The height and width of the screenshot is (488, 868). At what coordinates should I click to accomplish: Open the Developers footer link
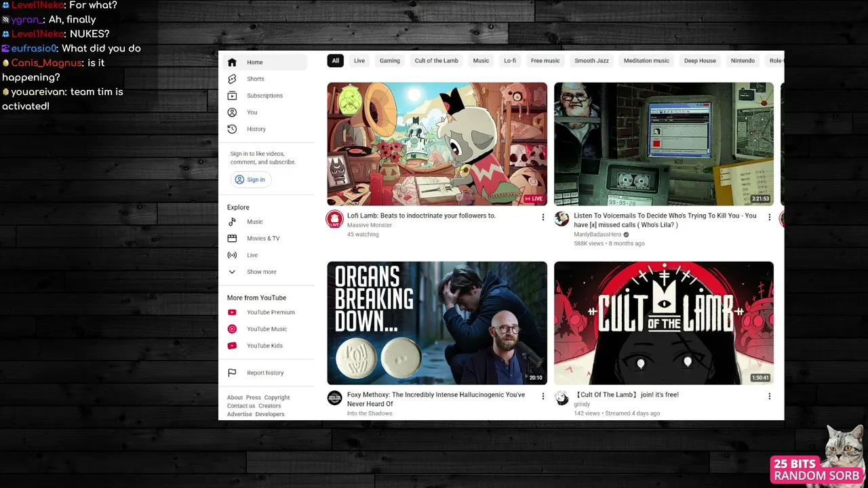pos(270,414)
